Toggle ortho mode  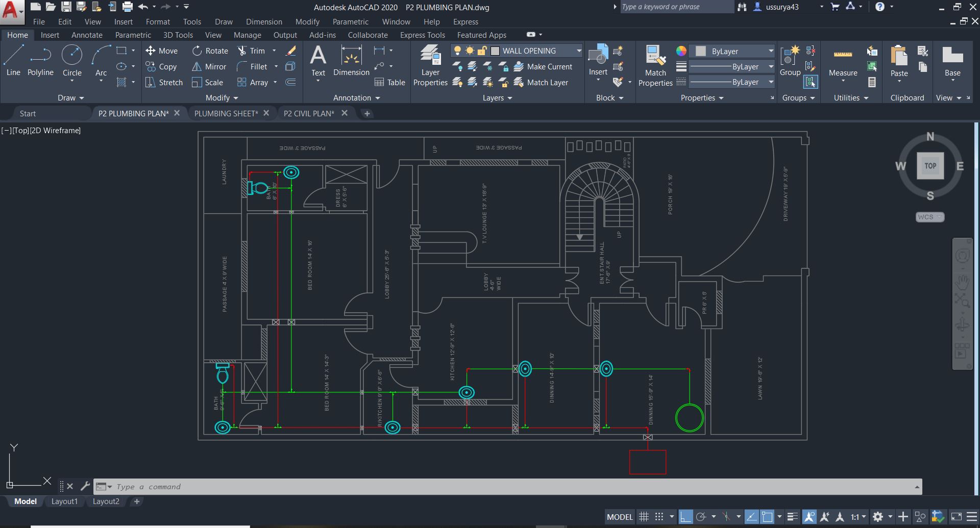685,517
